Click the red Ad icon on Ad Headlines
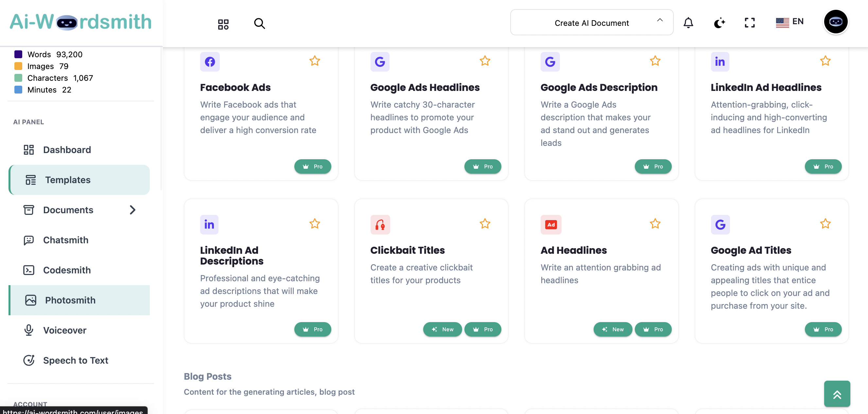868x414 pixels. point(550,225)
